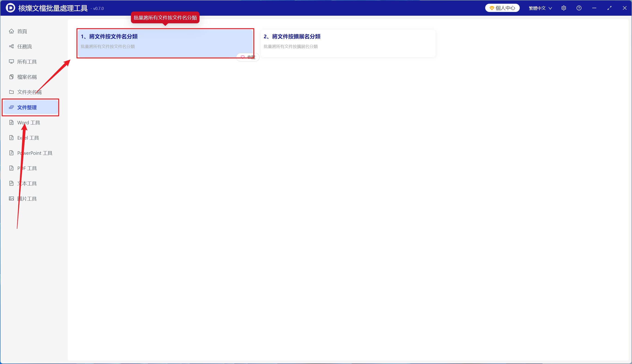The image size is (632, 364).
Task: Click 收藏 favorite button on first card
Action: click(248, 57)
